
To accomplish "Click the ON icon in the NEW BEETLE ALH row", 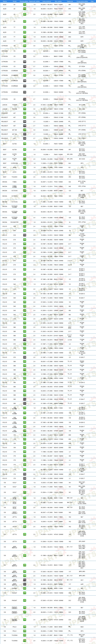I will point(25,580).
